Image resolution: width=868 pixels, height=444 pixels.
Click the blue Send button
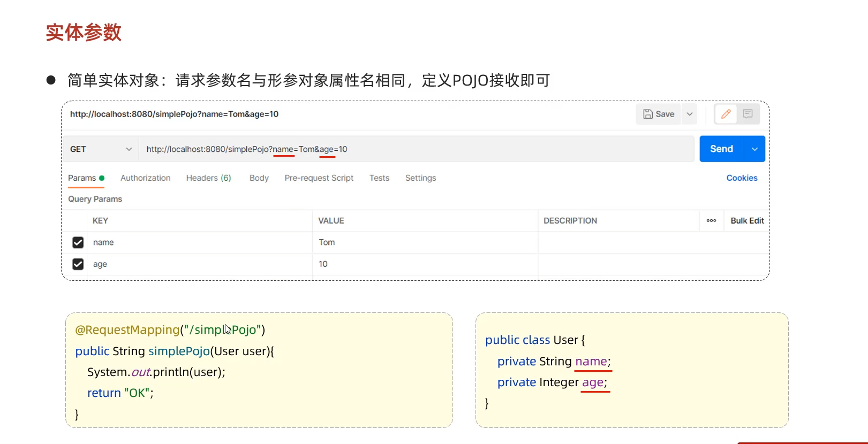pos(722,149)
